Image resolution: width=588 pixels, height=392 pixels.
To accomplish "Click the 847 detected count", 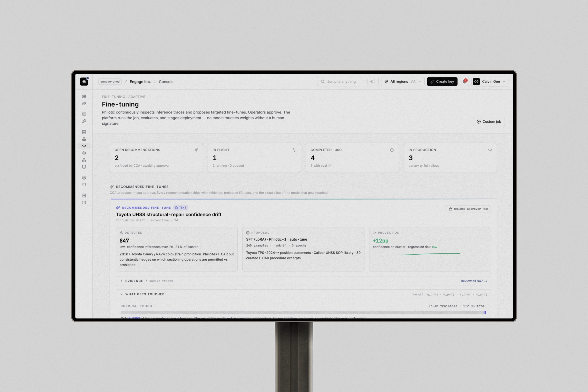I will pos(124,241).
